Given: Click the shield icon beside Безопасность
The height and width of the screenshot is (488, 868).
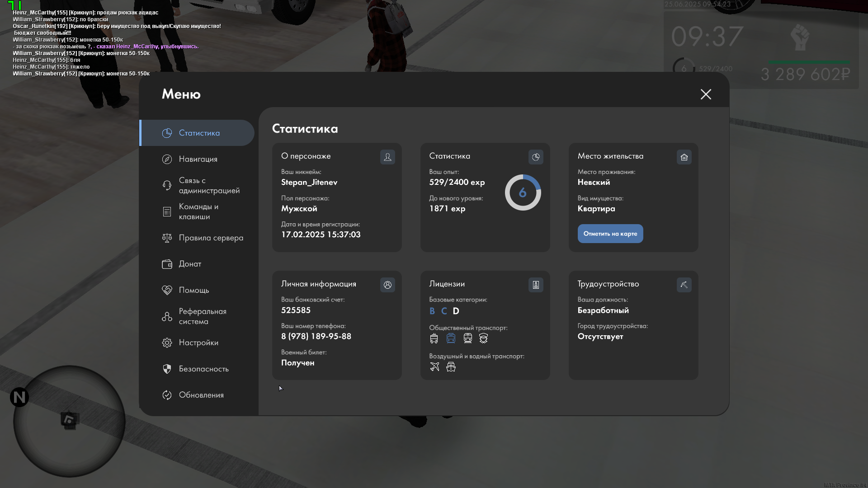Looking at the screenshot, I should 167,369.
